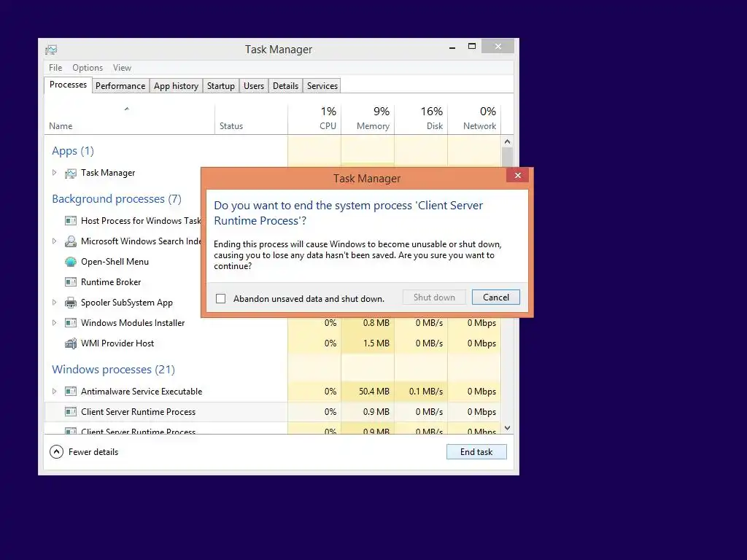
Task: Select the WMI Provider Host row
Action: pos(273,343)
